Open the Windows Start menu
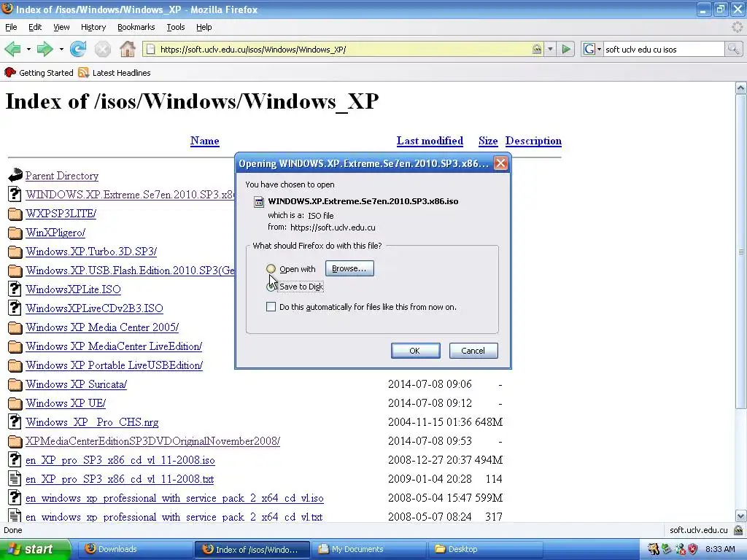Screen dimensions: 747x560 click(35, 549)
